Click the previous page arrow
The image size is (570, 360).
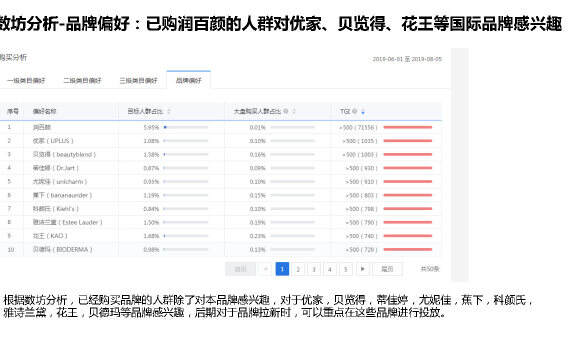266,269
